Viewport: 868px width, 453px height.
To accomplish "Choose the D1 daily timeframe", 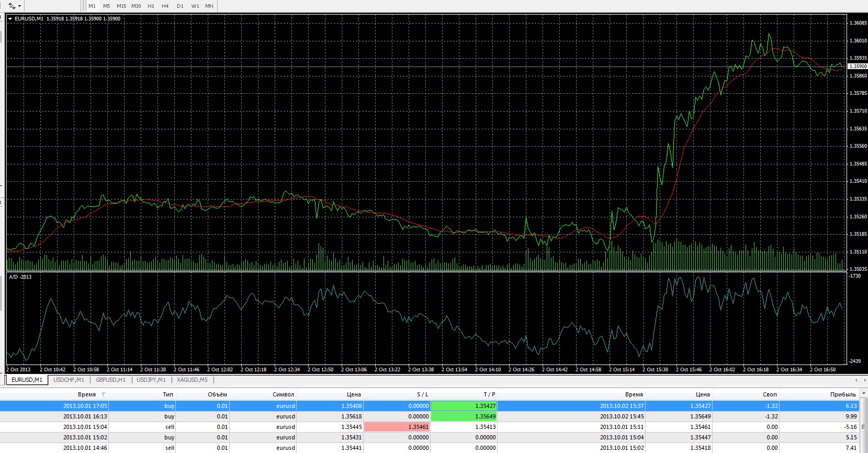I will click(x=180, y=6).
